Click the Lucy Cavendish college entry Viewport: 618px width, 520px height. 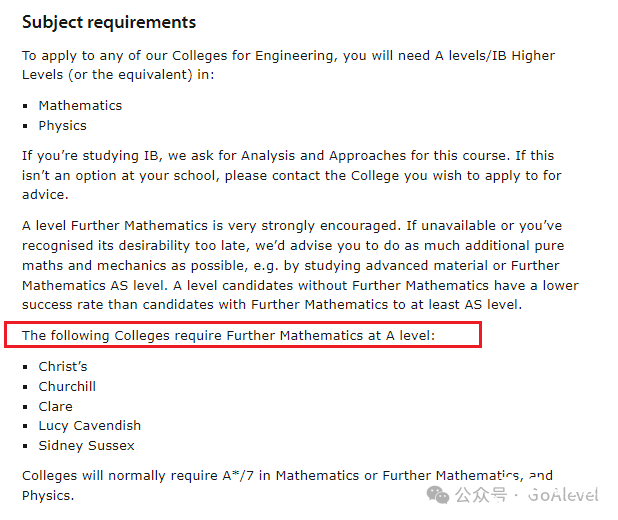tap(89, 426)
